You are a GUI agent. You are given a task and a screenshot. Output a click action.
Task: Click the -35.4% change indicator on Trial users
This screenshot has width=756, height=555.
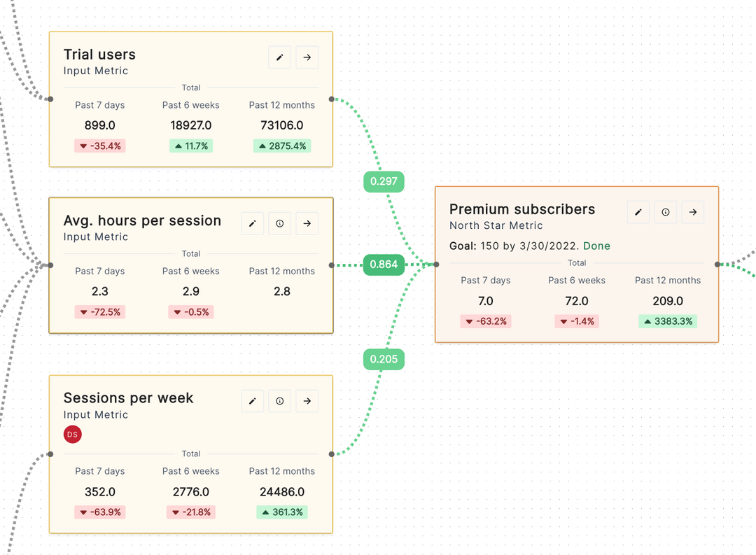99,146
